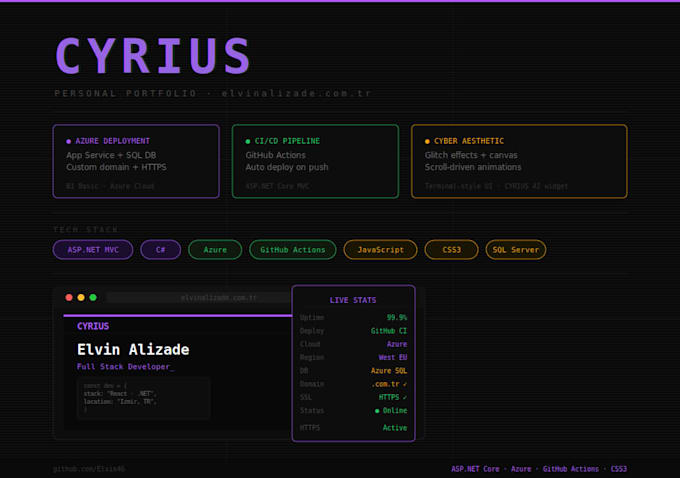Select the Azure tech pill

pyautogui.click(x=215, y=250)
